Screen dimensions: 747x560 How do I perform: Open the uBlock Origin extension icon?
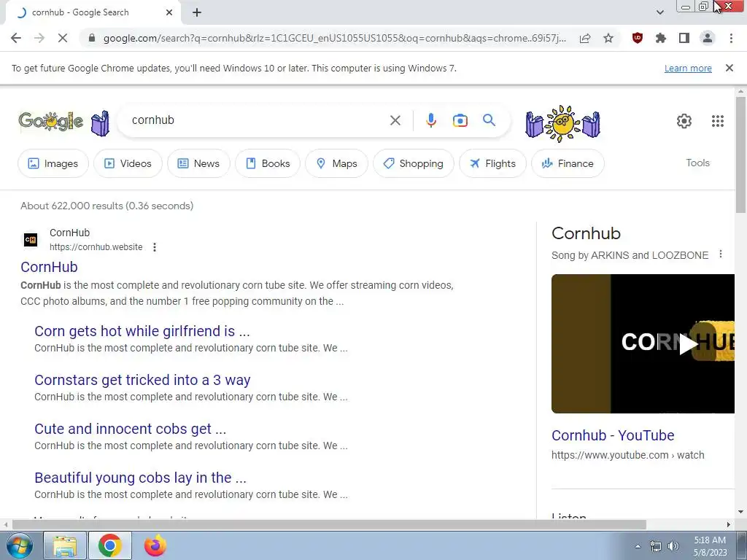638,38
